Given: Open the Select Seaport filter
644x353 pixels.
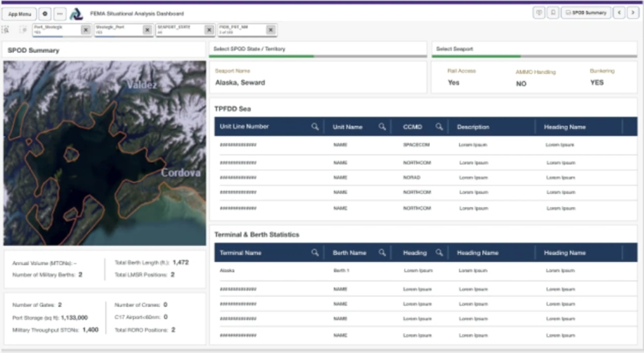Looking at the screenshot, I should click(534, 49).
